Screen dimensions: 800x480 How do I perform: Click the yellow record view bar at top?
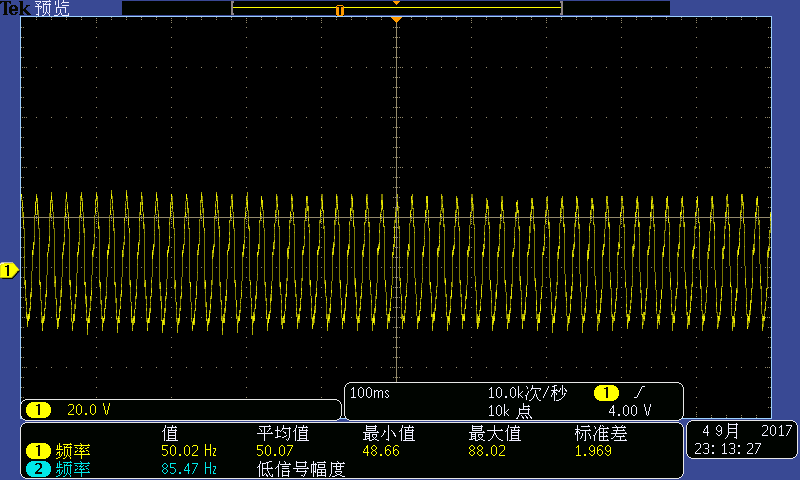click(396, 8)
